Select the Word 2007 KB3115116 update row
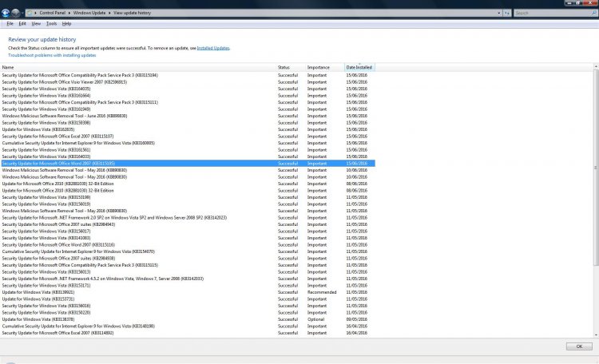599x364 pixels. point(188,245)
